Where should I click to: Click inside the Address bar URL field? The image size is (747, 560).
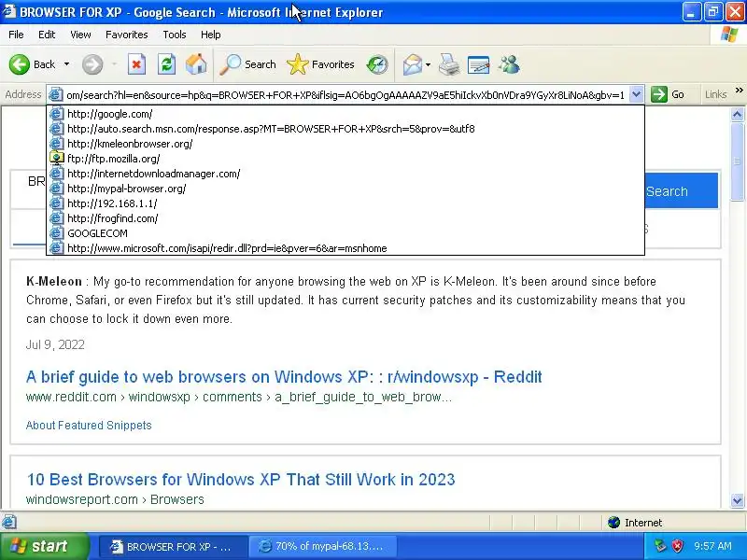point(345,95)
